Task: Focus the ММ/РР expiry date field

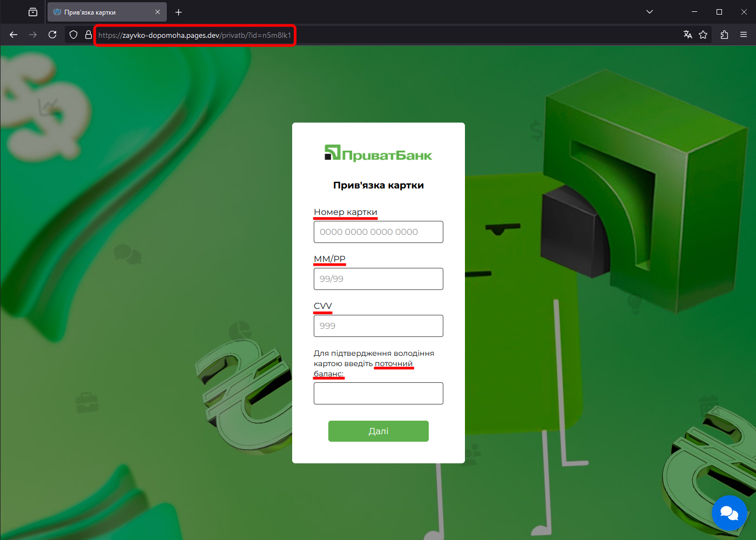Action: [379, 279]
